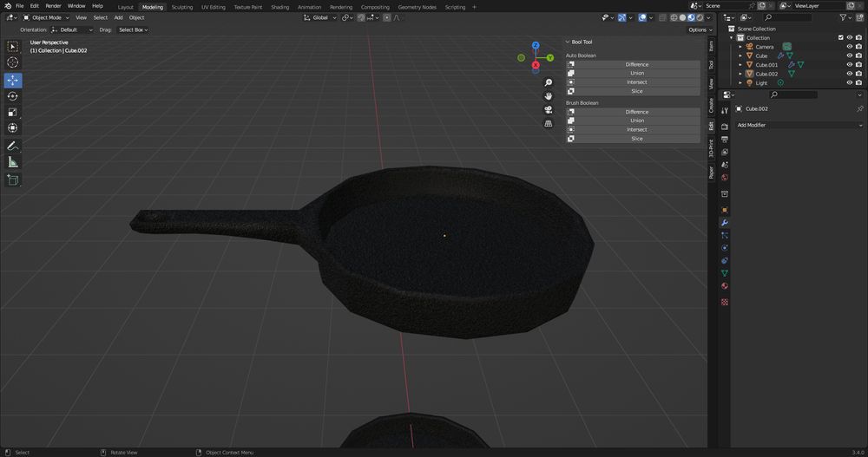Expand the Cube.002 outliner entry

(740, 74)
